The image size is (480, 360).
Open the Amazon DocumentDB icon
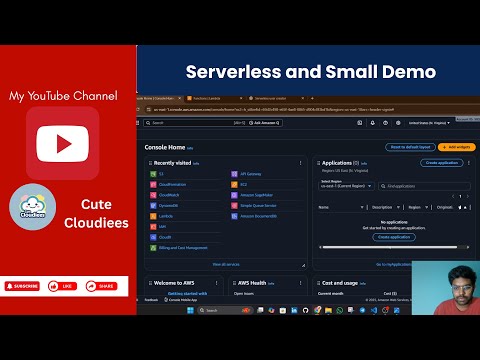coord(234,216)
